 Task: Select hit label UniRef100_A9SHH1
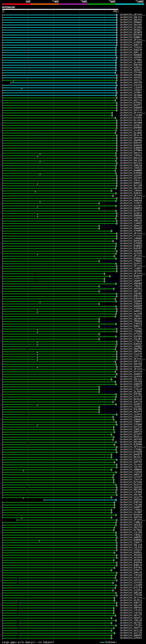(x=131, y=75)
